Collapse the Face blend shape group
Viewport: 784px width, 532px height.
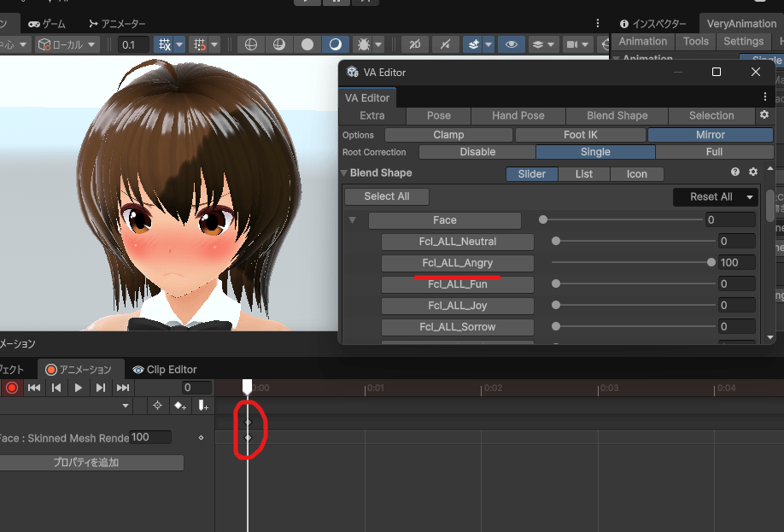tap(353, 219)
